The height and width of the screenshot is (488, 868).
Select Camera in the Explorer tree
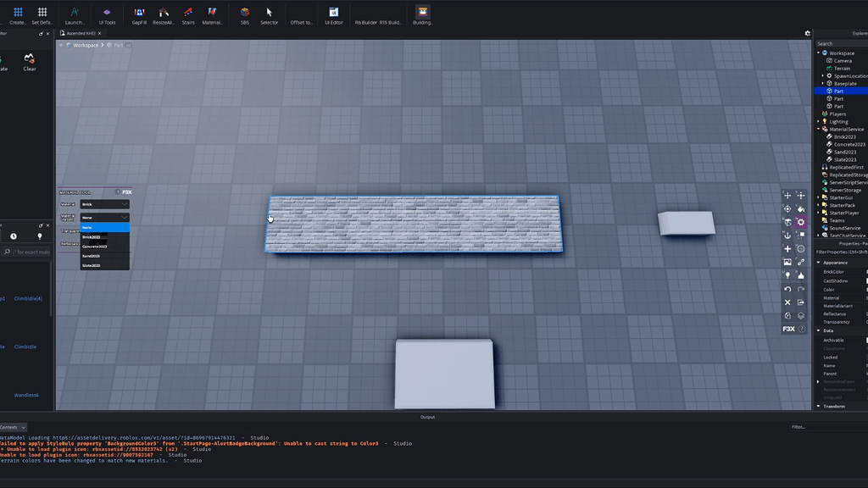[x=843, y=61]
